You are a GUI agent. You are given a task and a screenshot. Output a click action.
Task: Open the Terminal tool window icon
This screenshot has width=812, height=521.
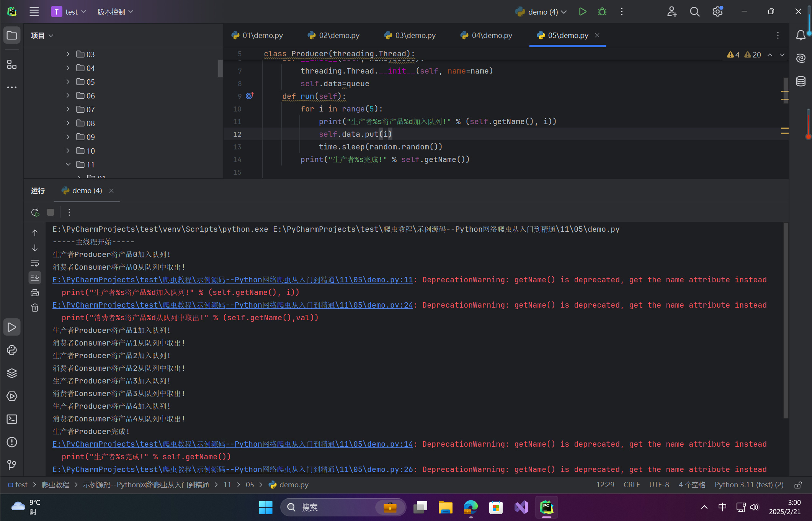click(12, 419)
